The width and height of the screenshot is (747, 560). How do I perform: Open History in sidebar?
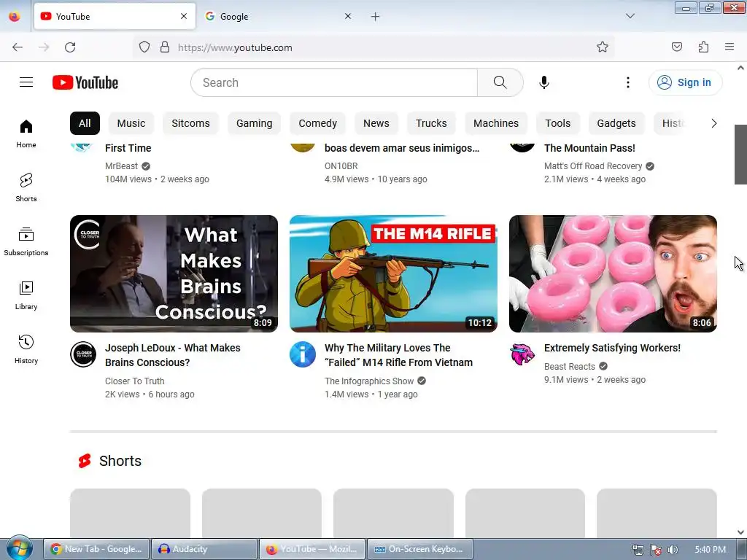tap(26, 349)
